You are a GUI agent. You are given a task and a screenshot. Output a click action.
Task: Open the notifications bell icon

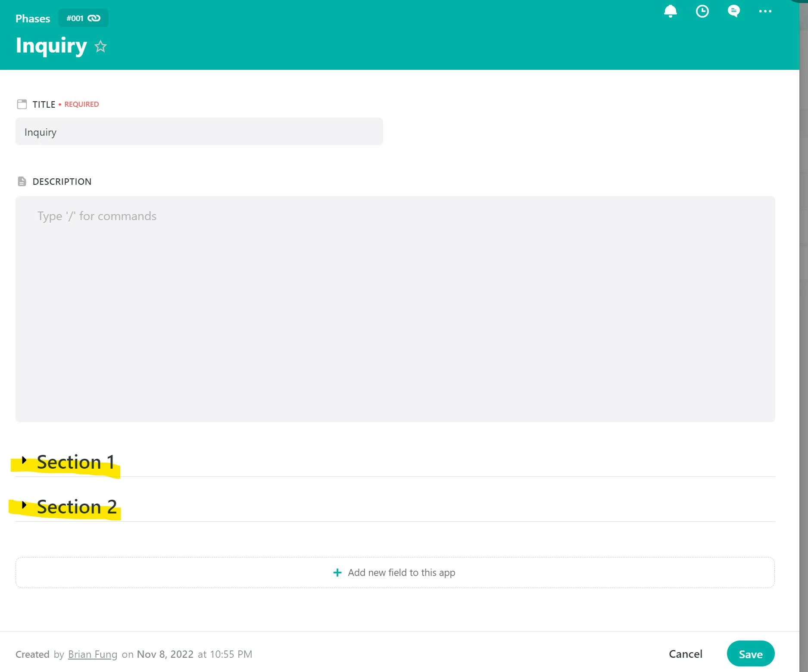pos(670,11)
